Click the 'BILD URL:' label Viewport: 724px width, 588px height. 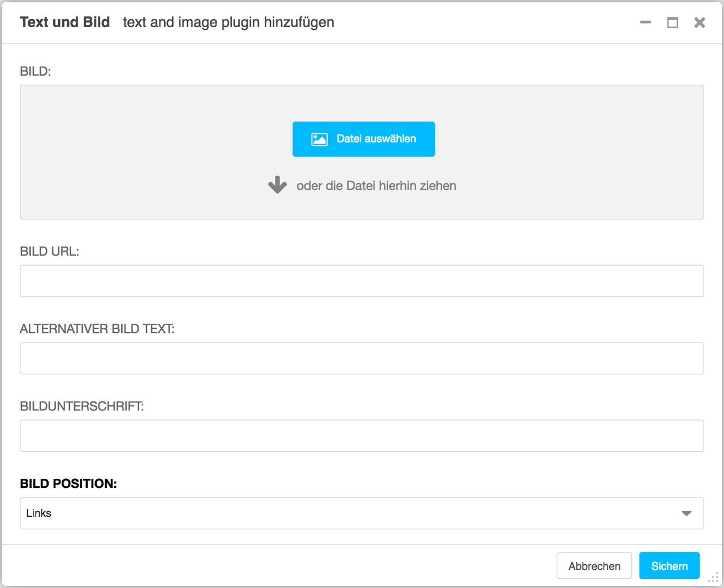coord(49,252)
